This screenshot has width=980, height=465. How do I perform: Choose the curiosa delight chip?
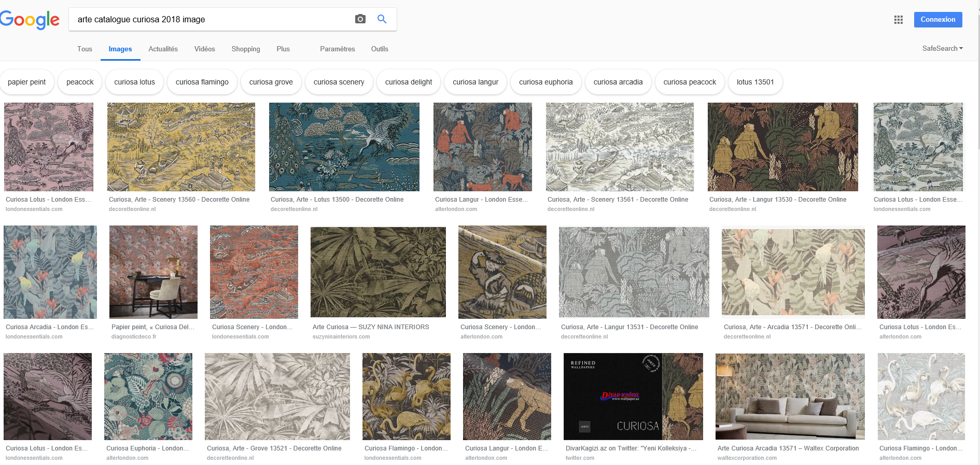tap(409, 82)
